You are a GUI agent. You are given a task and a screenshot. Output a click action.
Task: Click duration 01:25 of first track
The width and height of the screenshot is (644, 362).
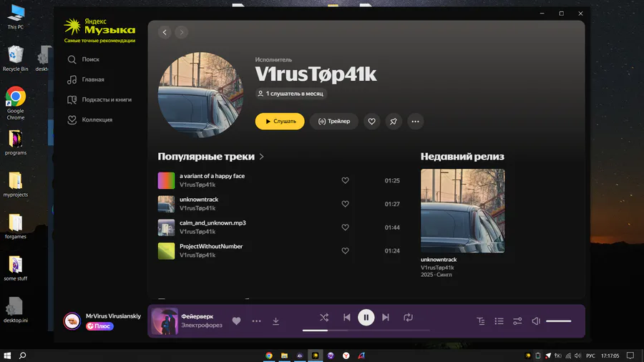coord(392,180)
